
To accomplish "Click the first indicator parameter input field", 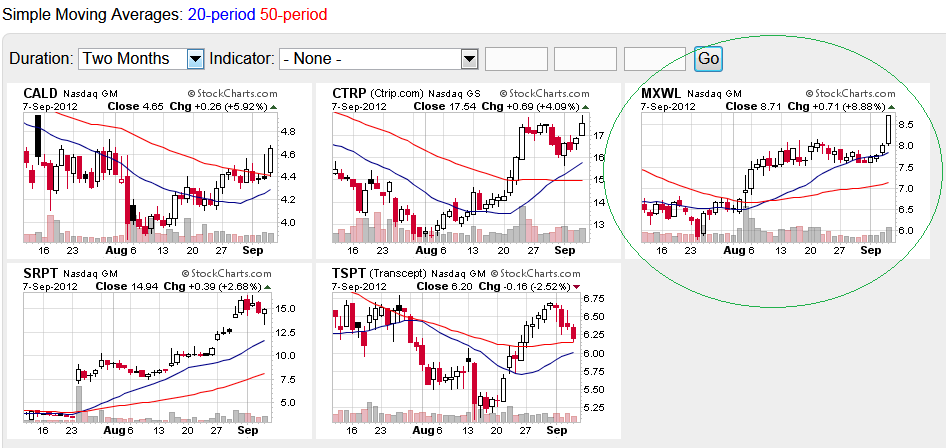I will [x=516, y=59].
